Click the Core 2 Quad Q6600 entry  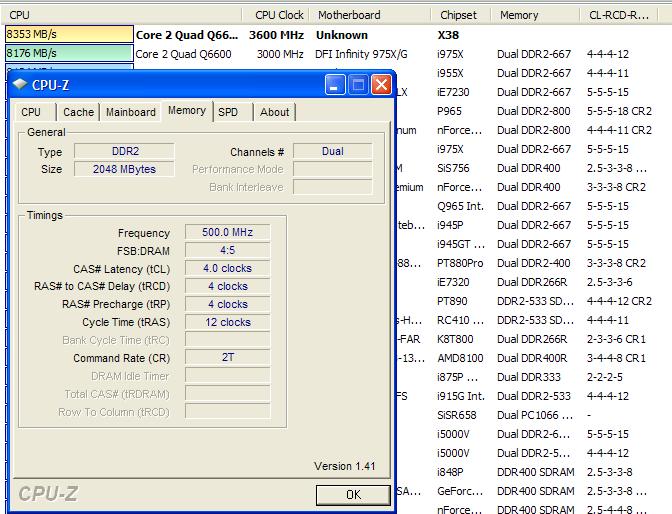coord(183,54)
